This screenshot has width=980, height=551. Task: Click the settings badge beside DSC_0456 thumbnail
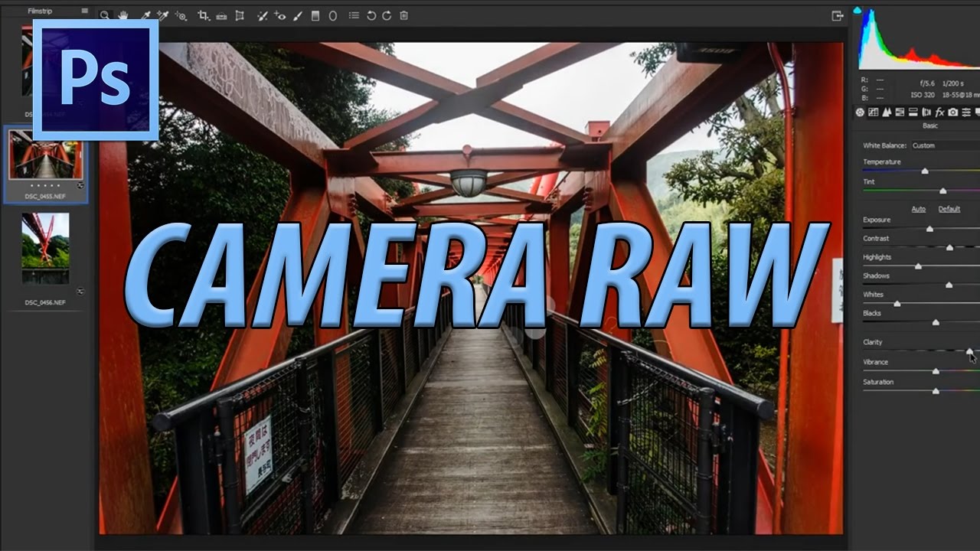(x=80, y=291)
